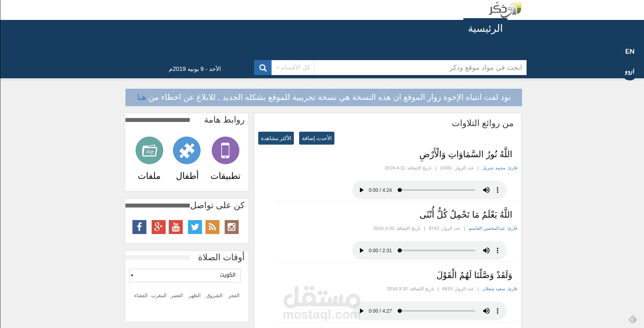644x328 pixels.
Task: Open reciter محمد جبريل link
Action: pos(494,168)
